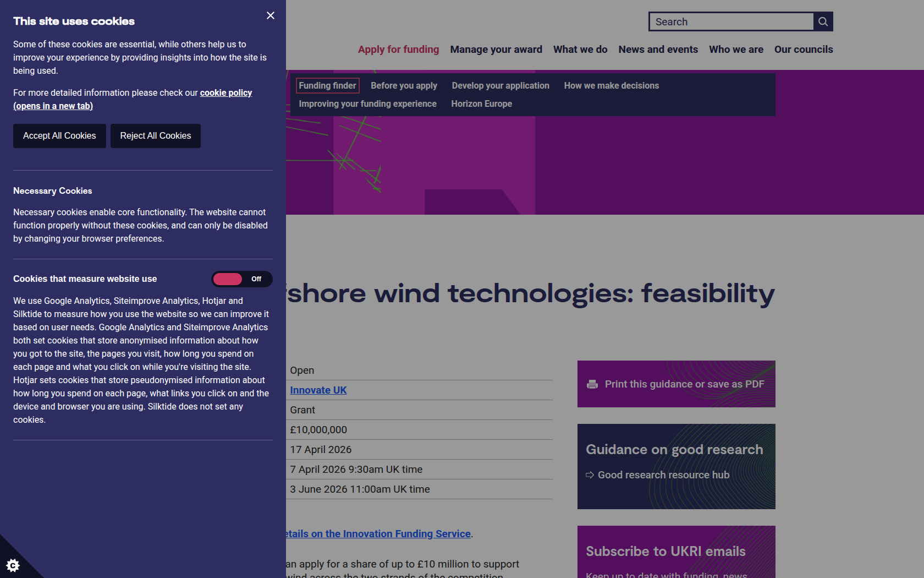Close the cookie panel with X icon

[x=270, y=15]
